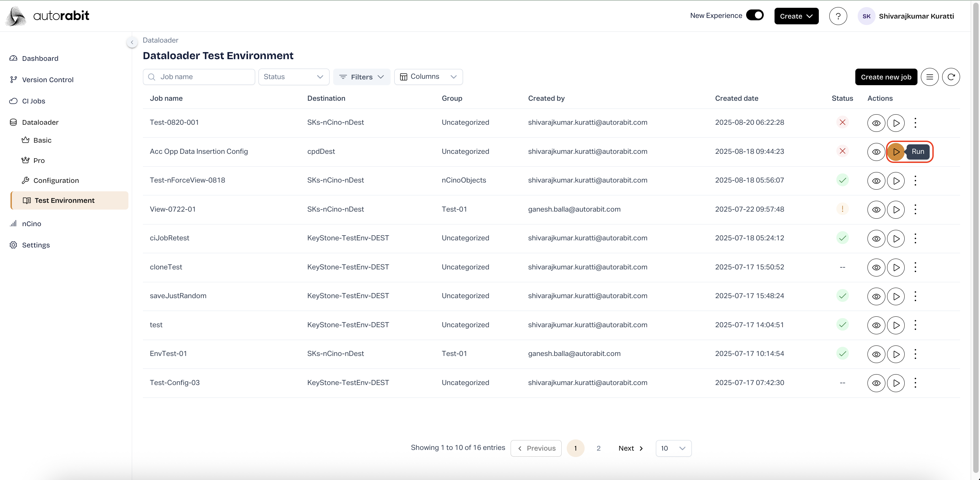Run the Acc Opp Data Insertion Config job
Screen dimensions: 980x480
[896, 151]
